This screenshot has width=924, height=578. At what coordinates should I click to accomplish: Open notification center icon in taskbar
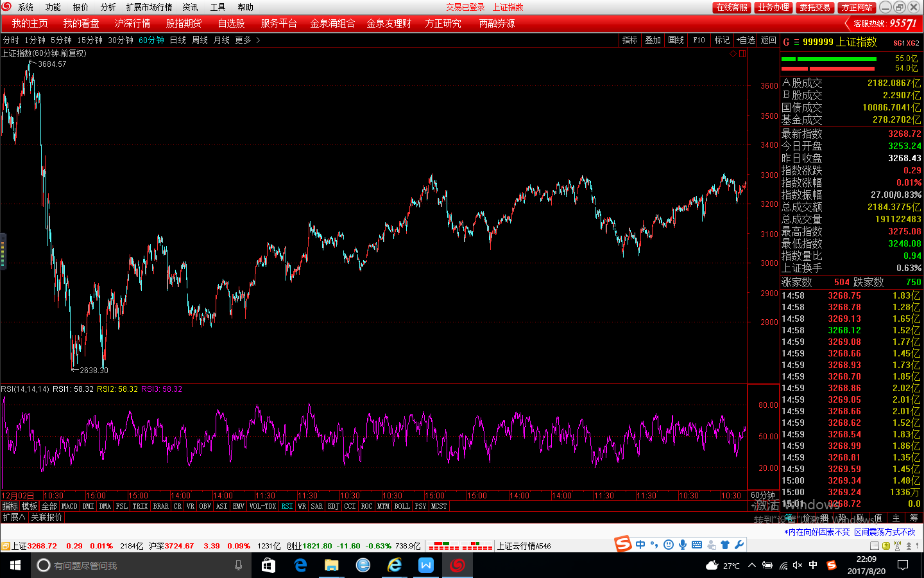[x=903, y=565]
